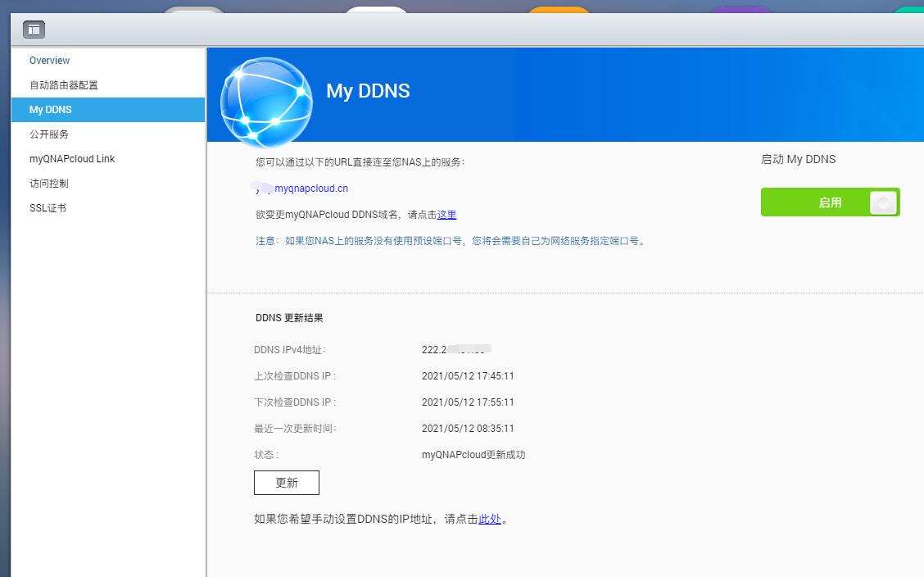Click 此处 to manually set DDNS IP
This screenshot has height=577, width=924.
[x=489, y=519]
